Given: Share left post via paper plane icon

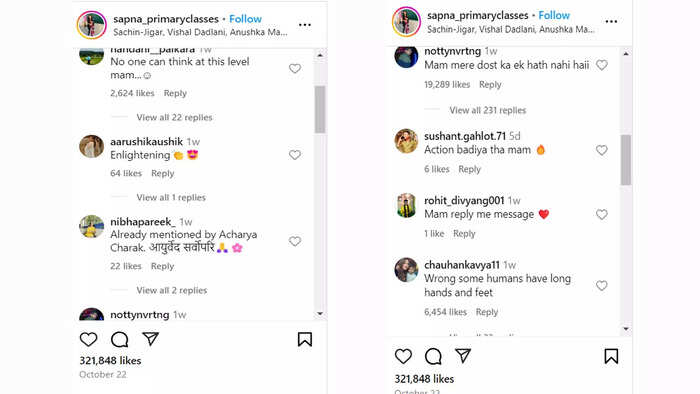Looking at the screenshot, I should 150,339.
